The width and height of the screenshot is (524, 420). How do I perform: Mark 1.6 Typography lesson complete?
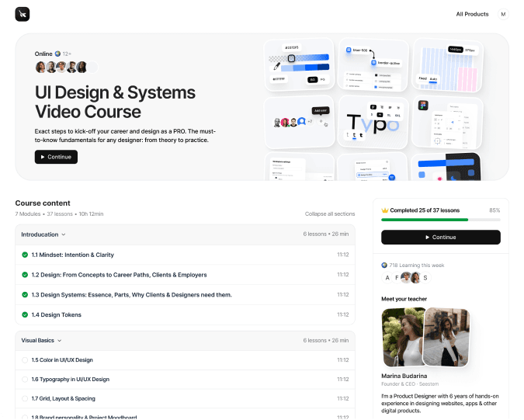pyautogui.click(x=25, y=379)
